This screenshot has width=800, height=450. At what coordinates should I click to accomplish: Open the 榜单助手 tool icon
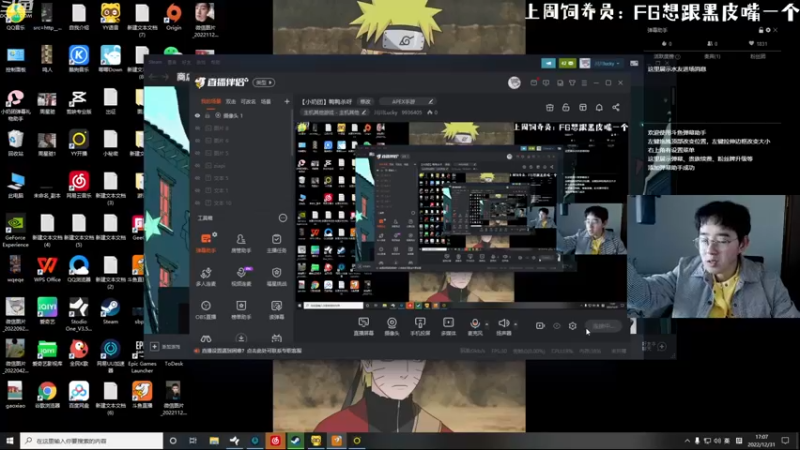coord(241,309)
